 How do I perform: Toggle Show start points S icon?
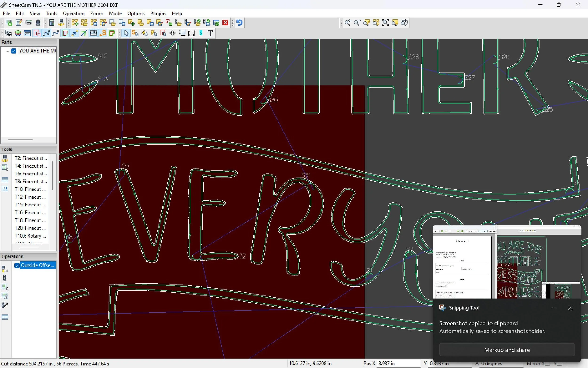tap(103, 33)
